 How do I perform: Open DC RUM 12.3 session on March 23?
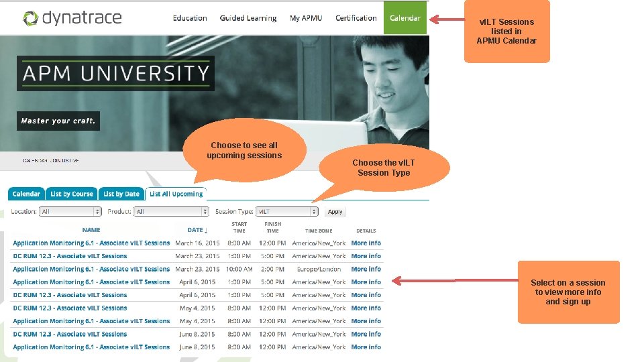[70, 255]
